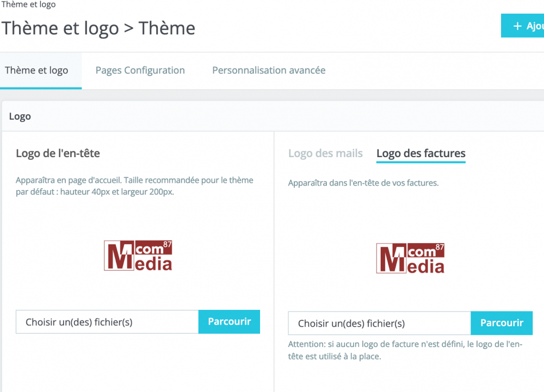The image size is (544, 392).
Task: Click the top Thème et logo breadcrumb
Action: (x=28, y=4)
